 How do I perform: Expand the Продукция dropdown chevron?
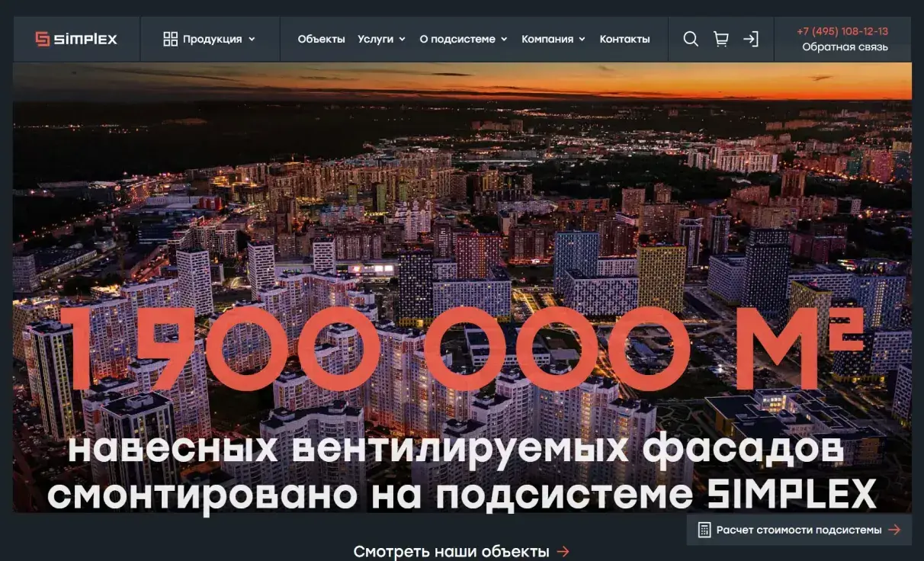click(x=252, y=40)
